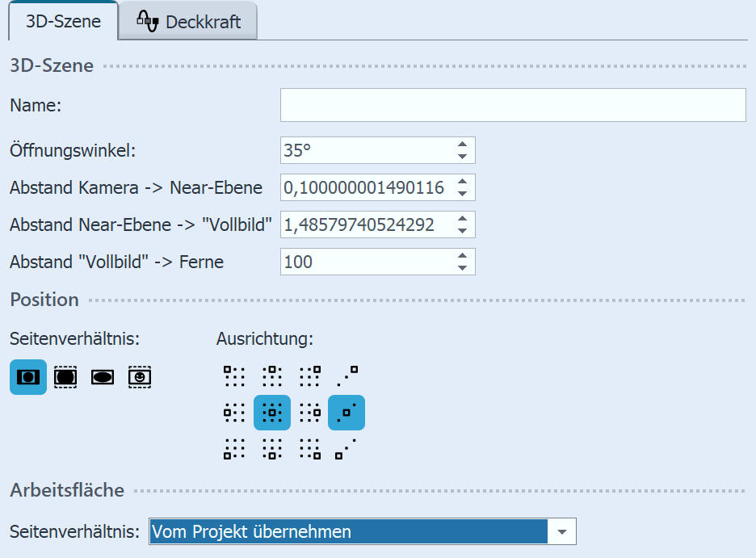Increase the Öffnungswinkel value with up arrow
The image size is (756, 558).
pyautogui.click(x=462, y=145)
